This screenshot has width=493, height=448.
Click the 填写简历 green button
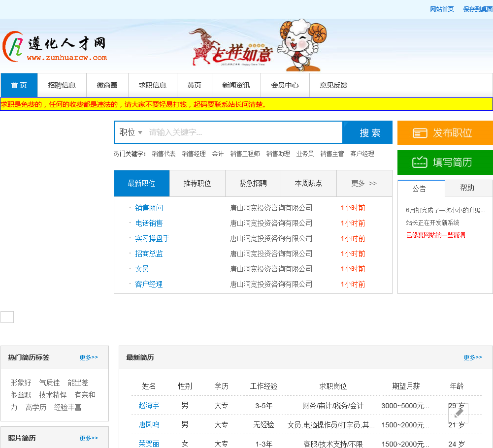coord(445,162)
